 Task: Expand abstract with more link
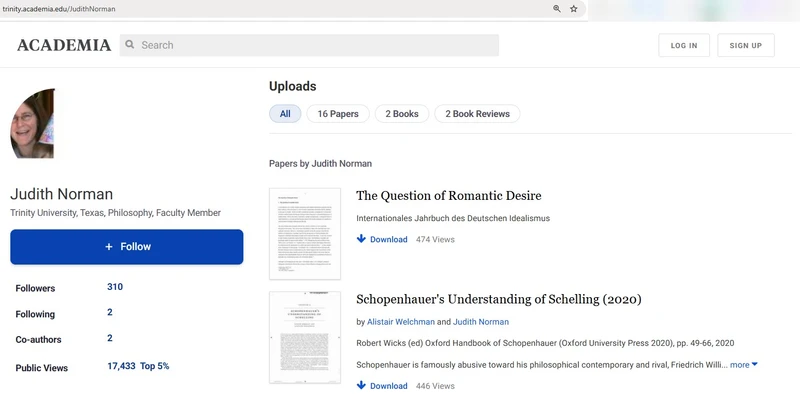click(743, 365)
